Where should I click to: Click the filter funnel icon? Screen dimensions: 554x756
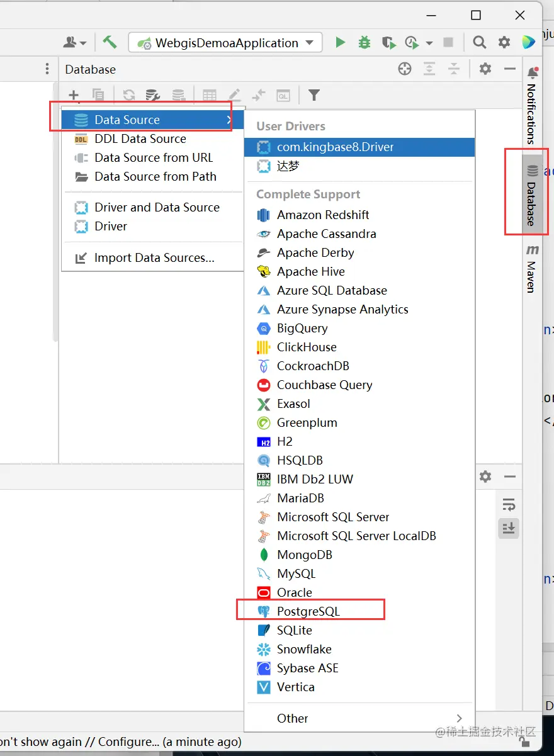coord(314,95)
